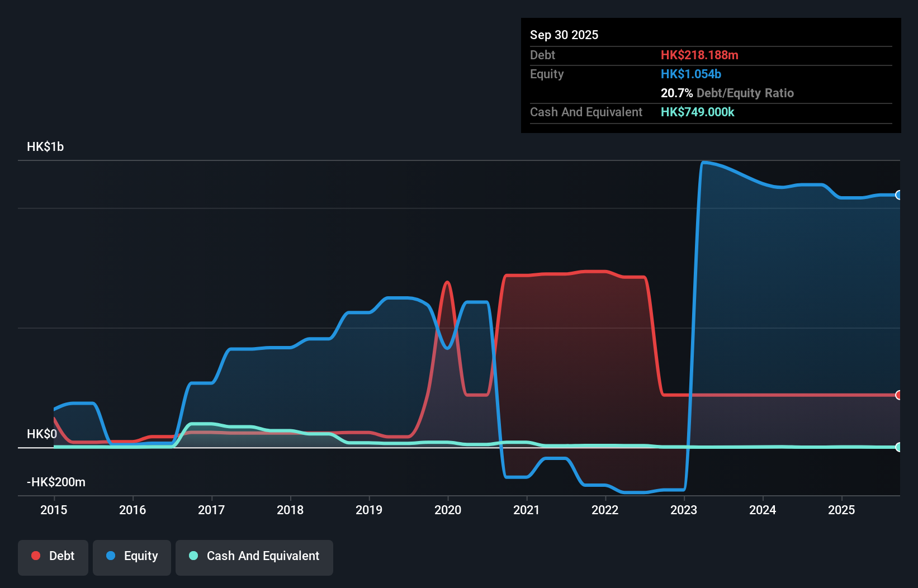Click the 2019 x-axis label
The image size is (918, 588).
coord(369,510)
